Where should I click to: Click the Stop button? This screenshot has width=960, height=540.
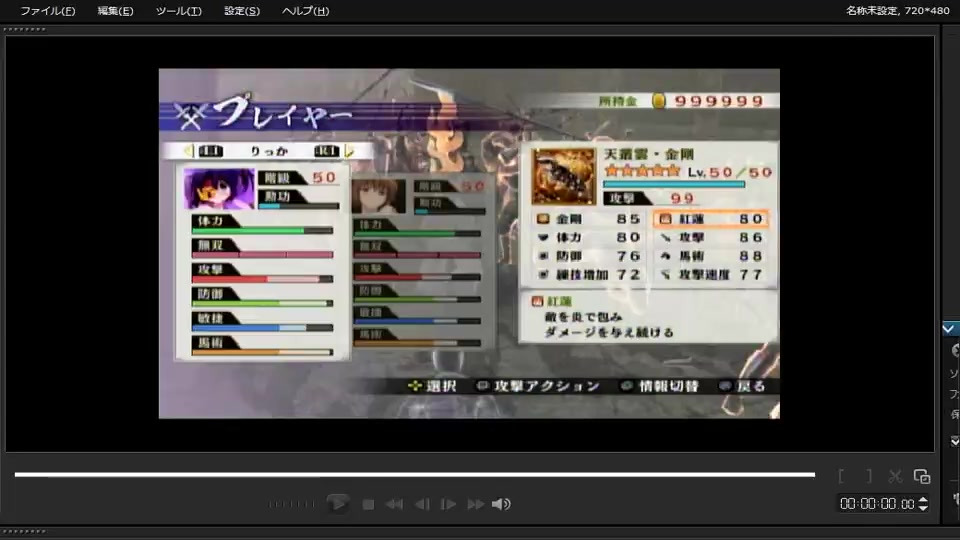click(x=368, y=504)
